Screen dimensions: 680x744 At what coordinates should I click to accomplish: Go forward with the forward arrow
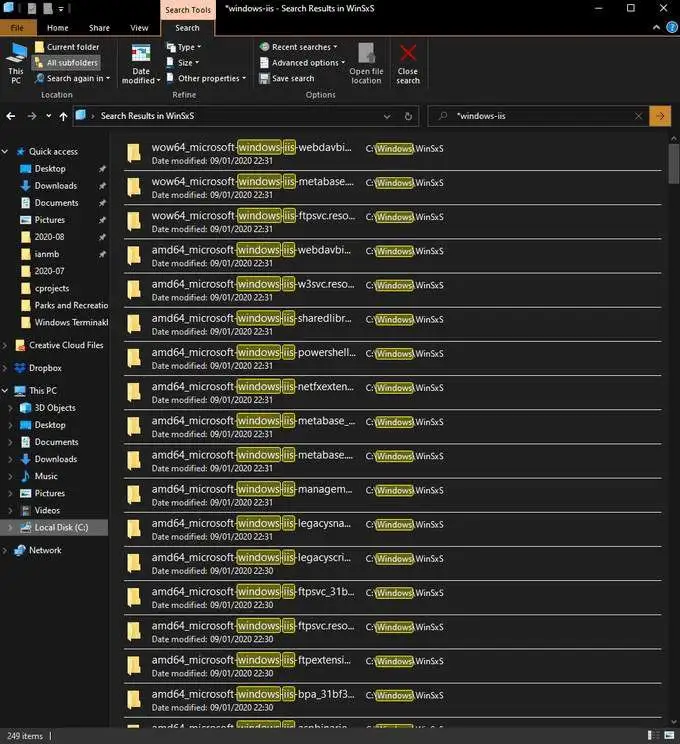[32, 116]
